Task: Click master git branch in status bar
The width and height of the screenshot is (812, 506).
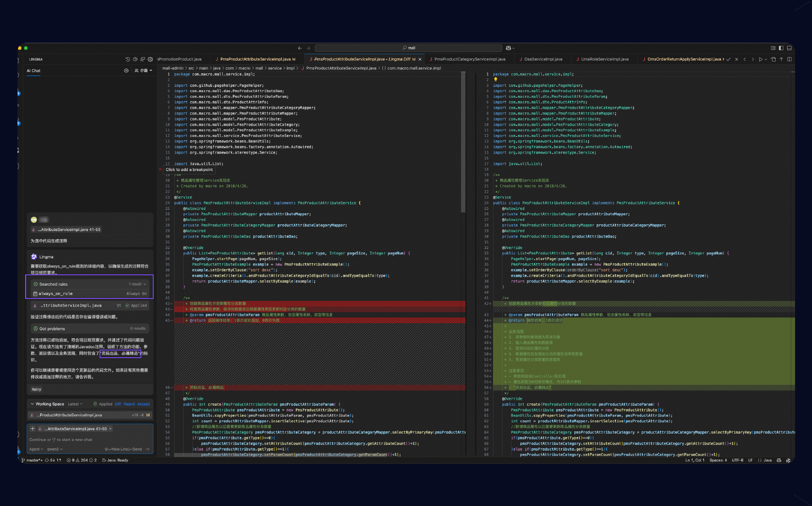Action: (32, 460)
